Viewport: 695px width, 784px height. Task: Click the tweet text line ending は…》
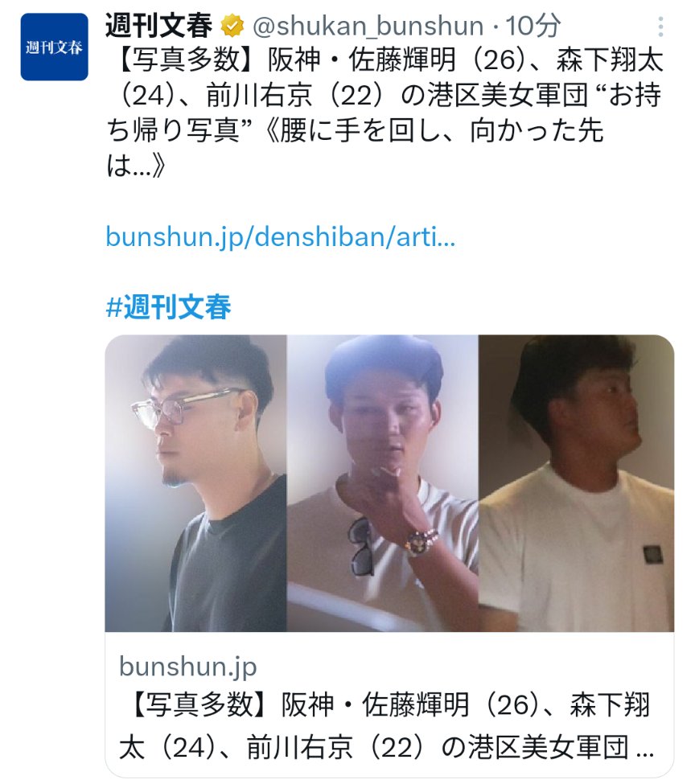tap(135, 166)
